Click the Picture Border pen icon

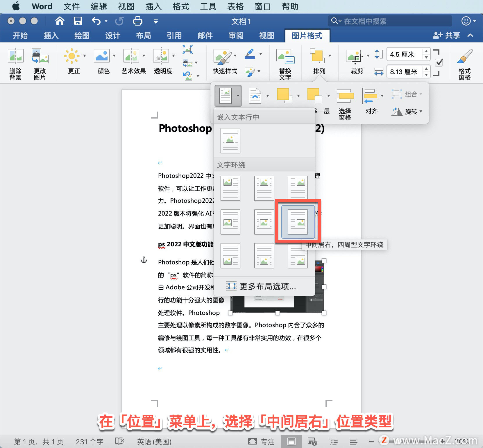[x=250, y=54]
